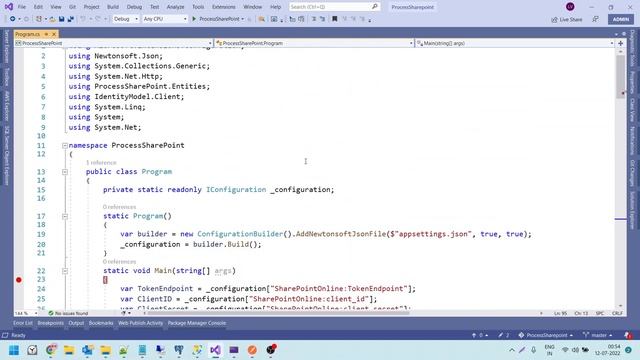Open the Extensions menu
Viewport: 640px width, 360px height.
pyautogui.click(x=224, y=7)
